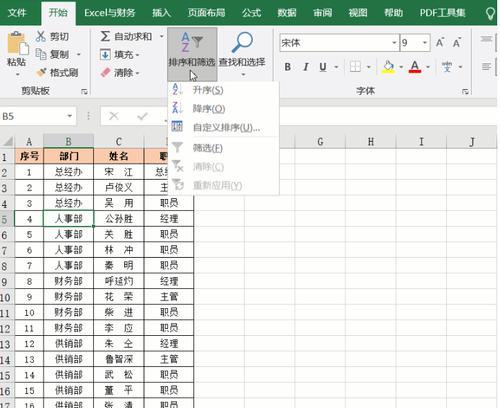The width and height of the screenshot is (500, 408).
Task: Click cancel X in formula bar
Action: point(114,116)
